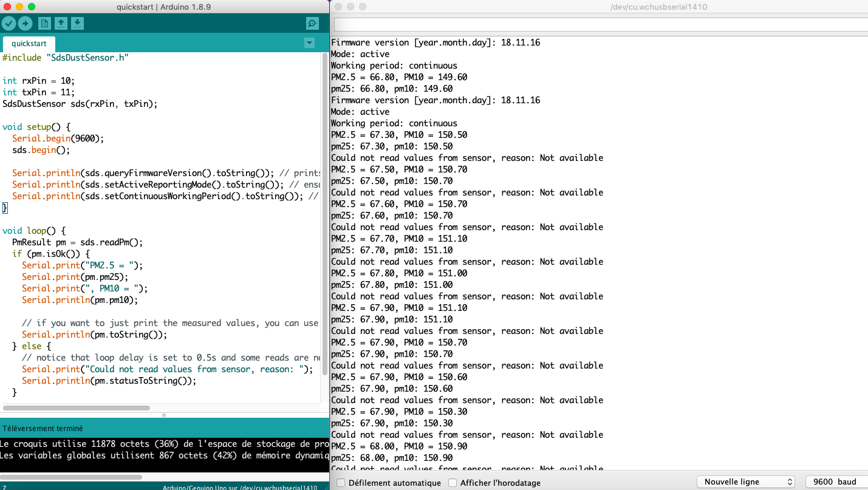Select the quickstart sketch tab
868x490 pixels.
tap(29, 44)
